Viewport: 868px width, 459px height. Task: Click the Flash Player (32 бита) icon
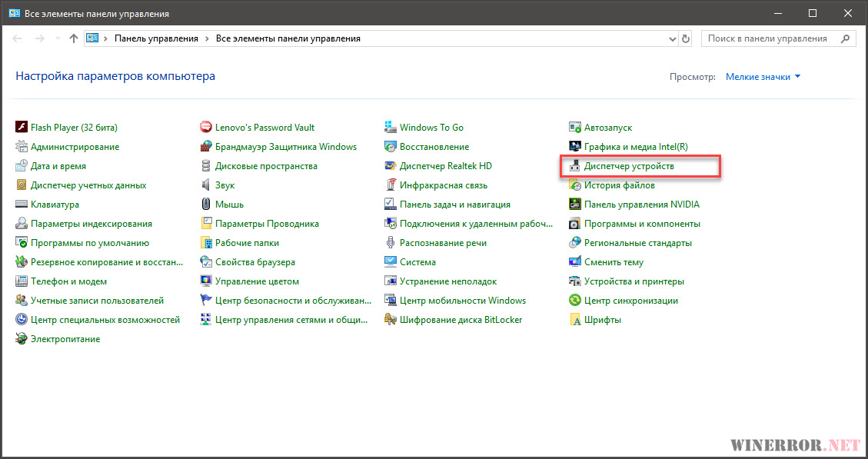pyautogui.click(x=22, y=128)
